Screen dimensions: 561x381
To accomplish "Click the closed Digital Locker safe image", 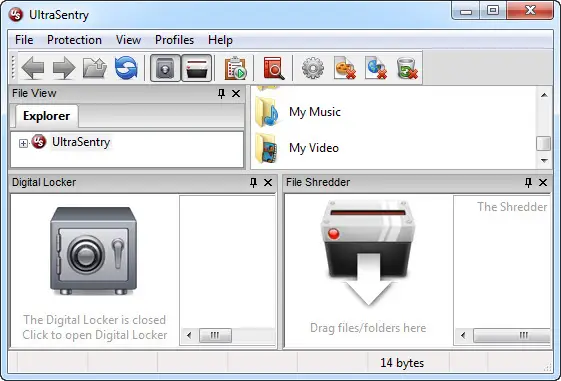I will pos(93,251).
